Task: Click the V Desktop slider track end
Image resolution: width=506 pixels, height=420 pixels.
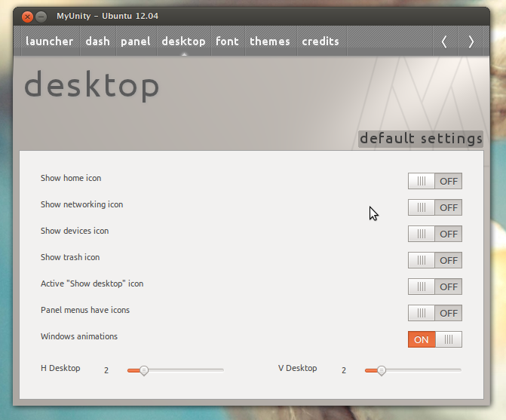Action: click(459, 370)
